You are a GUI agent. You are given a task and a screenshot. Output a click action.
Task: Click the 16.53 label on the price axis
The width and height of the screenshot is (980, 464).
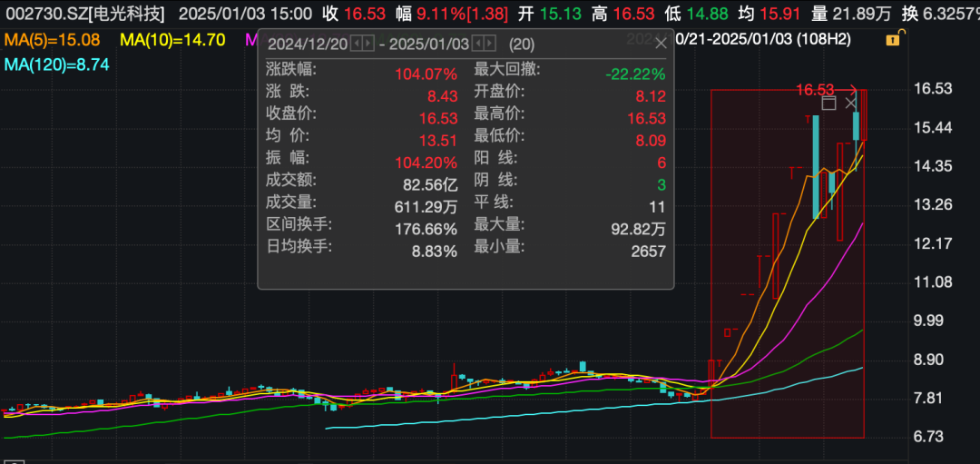pos(933,88)
